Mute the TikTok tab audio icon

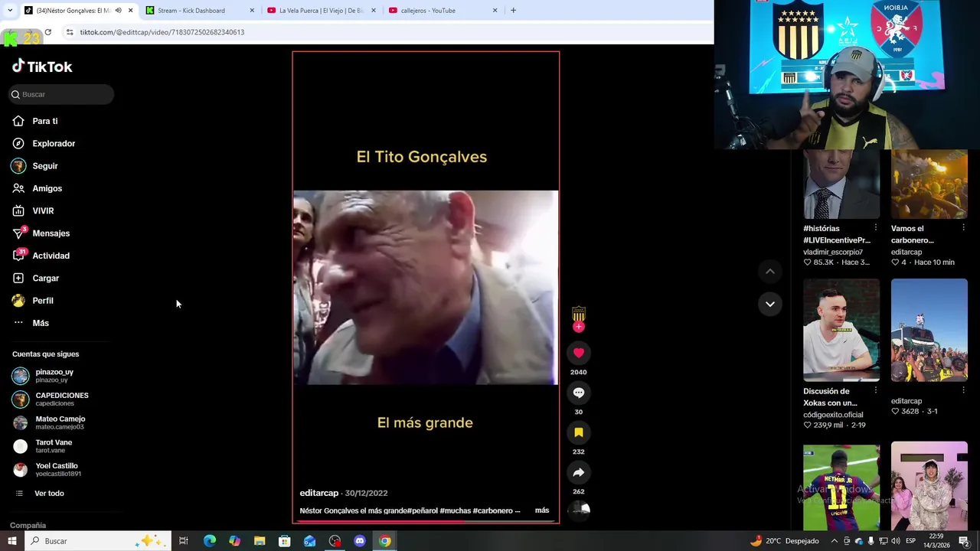click(x=118, y=11)
